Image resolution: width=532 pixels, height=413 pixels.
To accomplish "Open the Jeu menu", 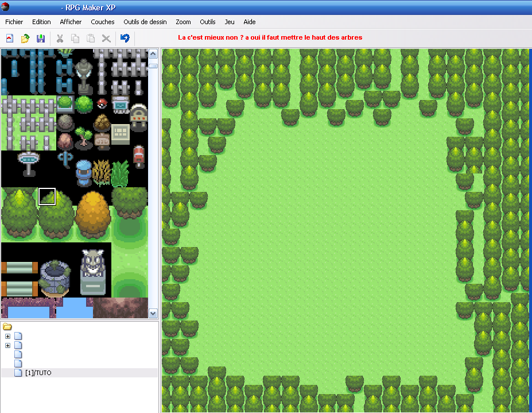I will tap(230, 22).
